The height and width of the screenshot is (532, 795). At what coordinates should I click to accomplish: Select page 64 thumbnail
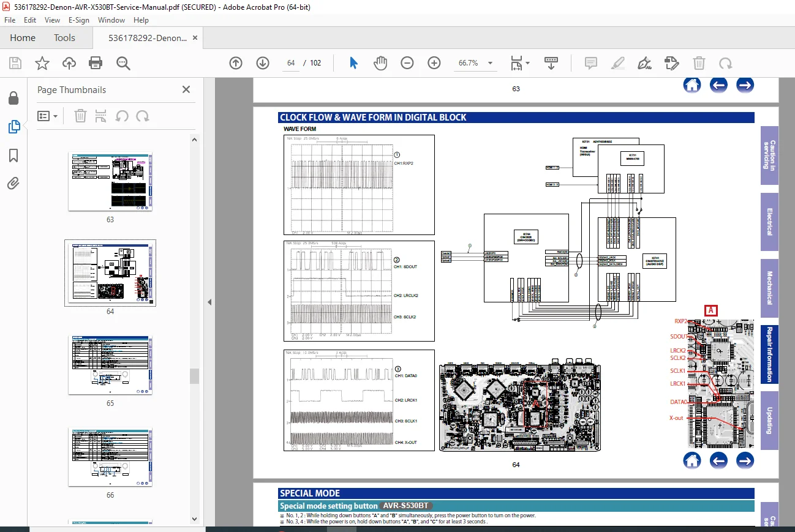(x=110, y=273)
